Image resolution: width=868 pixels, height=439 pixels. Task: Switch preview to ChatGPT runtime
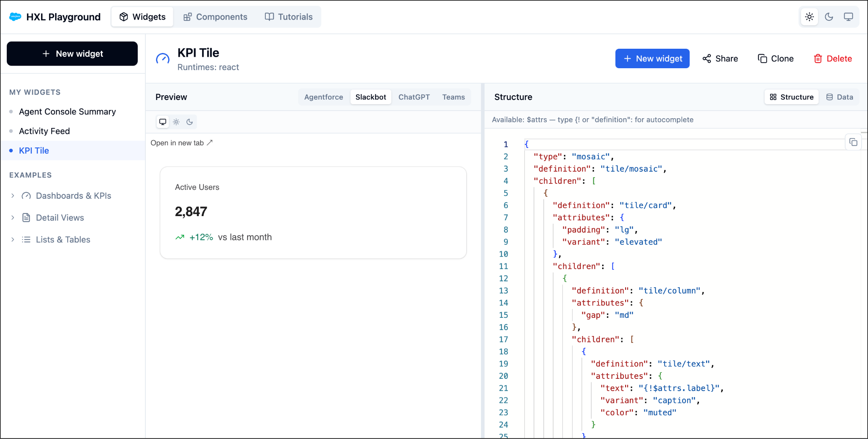click(414, 97)
